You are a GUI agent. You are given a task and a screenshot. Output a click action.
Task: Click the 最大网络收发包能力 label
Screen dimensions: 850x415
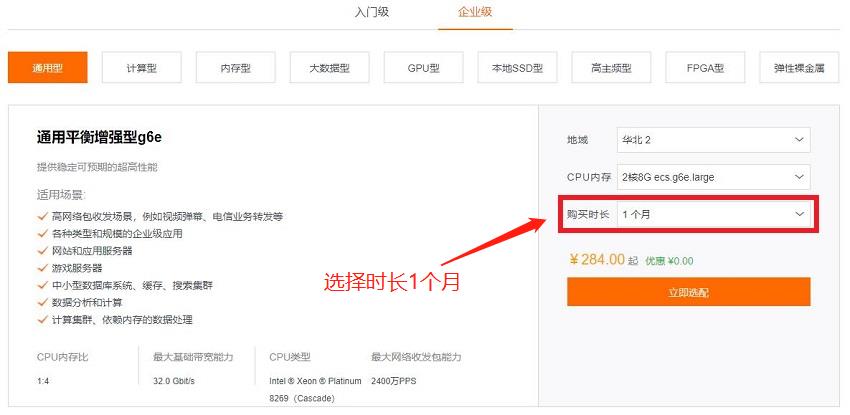point(416,357)
